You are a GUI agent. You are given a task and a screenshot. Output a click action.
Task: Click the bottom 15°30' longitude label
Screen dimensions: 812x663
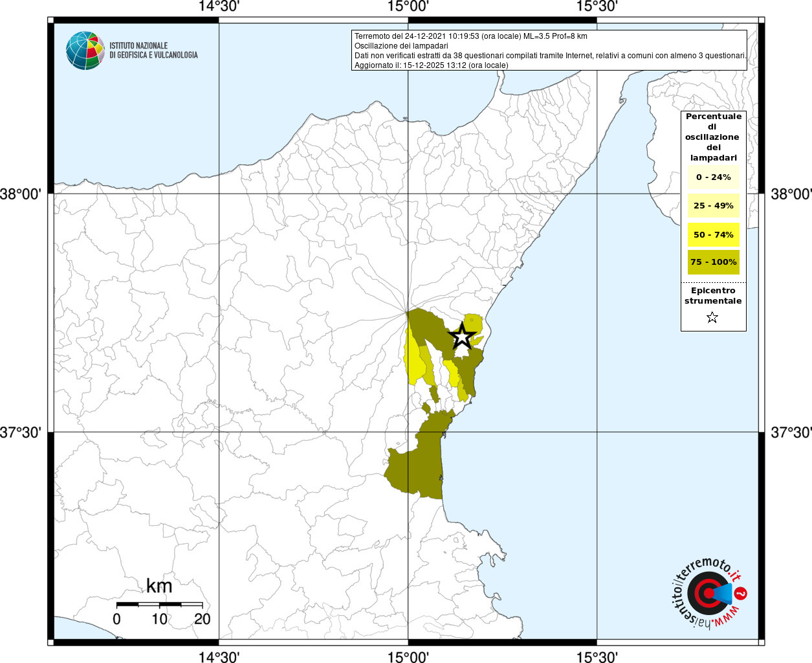[597, 657]
